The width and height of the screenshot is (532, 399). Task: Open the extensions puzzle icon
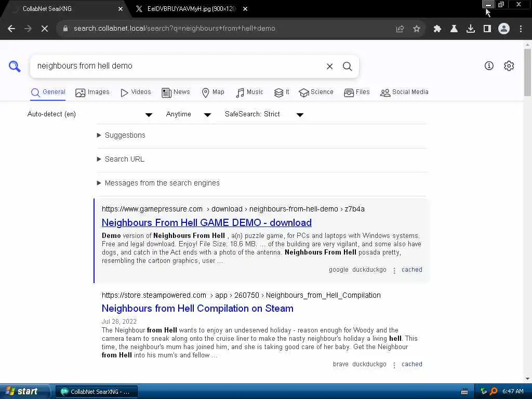tap(437, 29)
